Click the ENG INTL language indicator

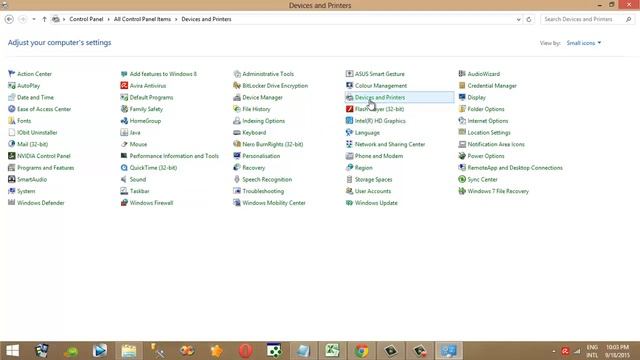pyautogui.click(x=592, y=351)
